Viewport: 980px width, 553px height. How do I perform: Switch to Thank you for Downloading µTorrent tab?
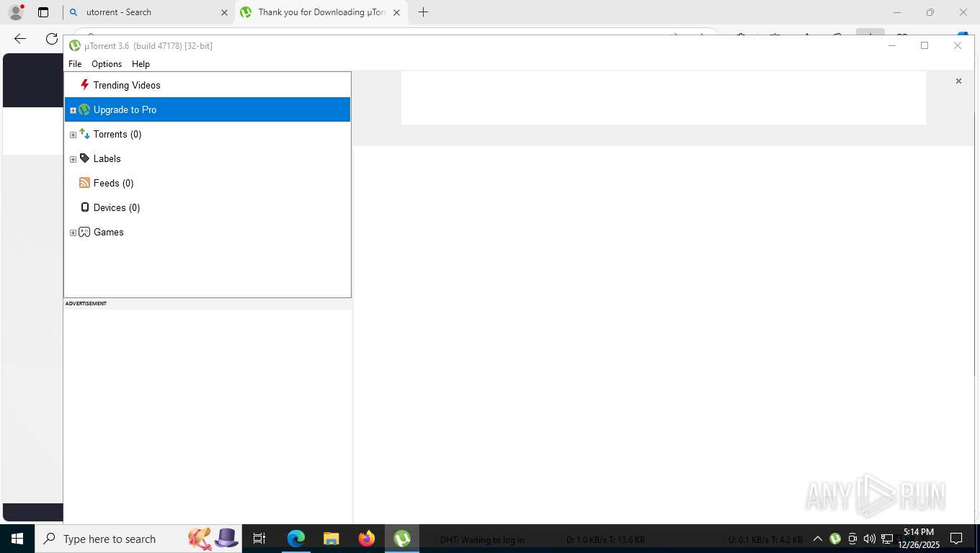[321, 12]
